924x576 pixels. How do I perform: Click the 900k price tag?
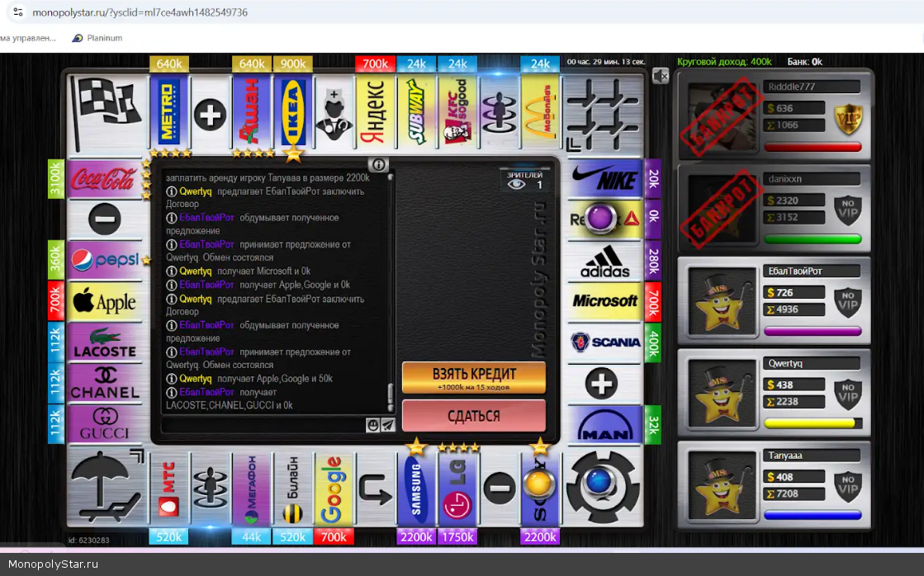(x=293, y=64)
